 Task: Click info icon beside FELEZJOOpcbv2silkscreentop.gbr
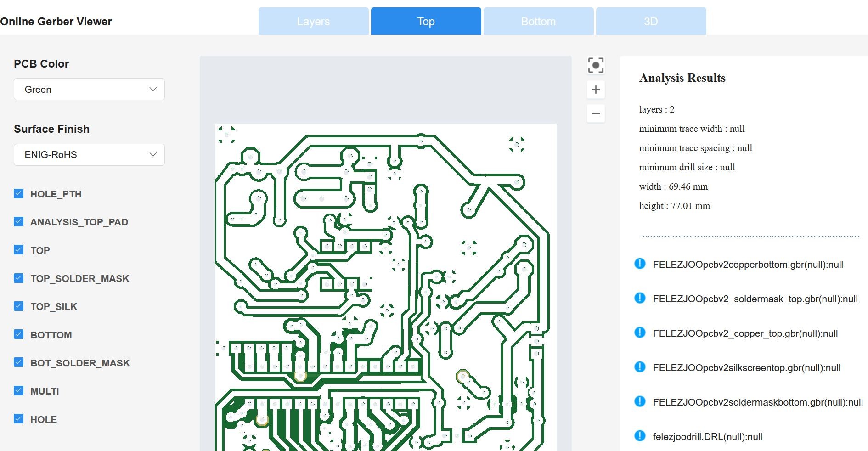point(640,367)
